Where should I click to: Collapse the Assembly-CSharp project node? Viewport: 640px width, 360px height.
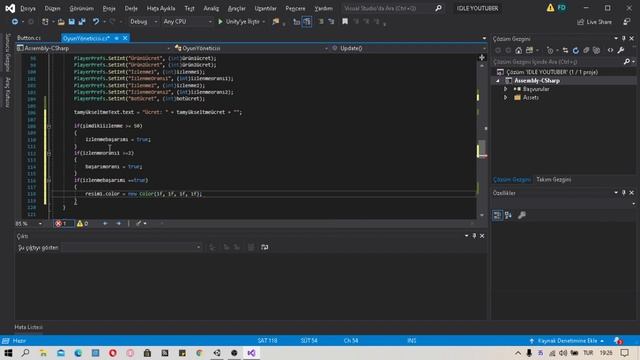(x=498, y=81)
